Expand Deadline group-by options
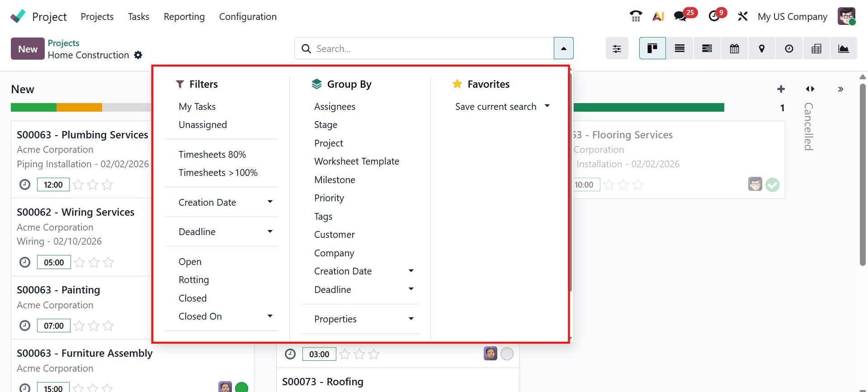868x392 pixels. coord(360,289)
